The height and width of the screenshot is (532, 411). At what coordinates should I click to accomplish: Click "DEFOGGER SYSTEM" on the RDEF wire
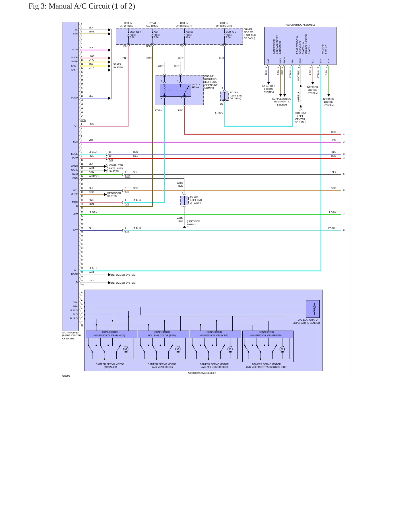(123, 275)
